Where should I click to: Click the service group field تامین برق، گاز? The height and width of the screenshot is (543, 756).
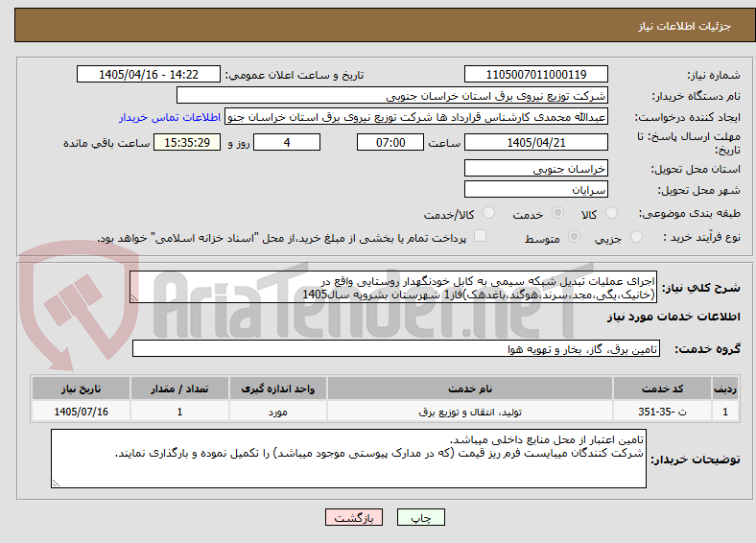point(396,348)
